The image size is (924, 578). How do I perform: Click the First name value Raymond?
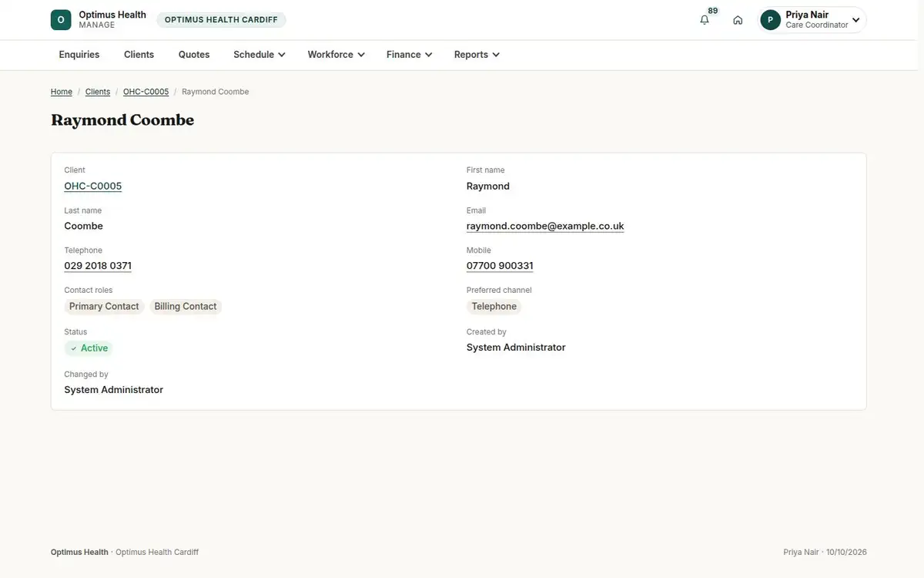(x=488, y=186)
